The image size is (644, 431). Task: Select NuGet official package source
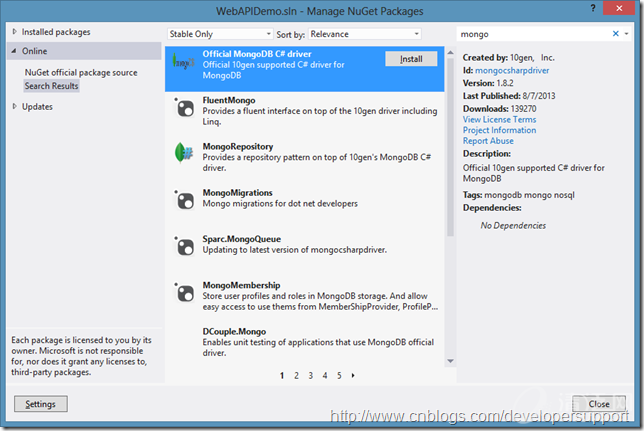pyautogui.click(x=81, y=72)
